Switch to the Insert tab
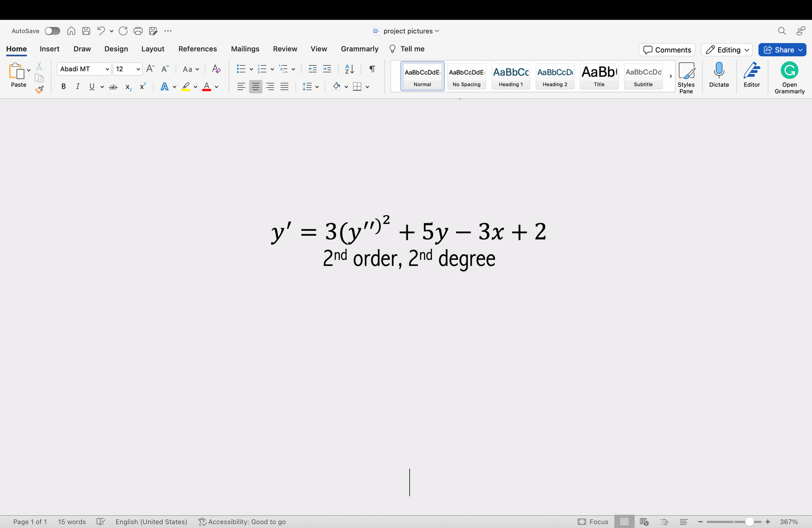Viewport: 812px width, 528px height. 49,49
